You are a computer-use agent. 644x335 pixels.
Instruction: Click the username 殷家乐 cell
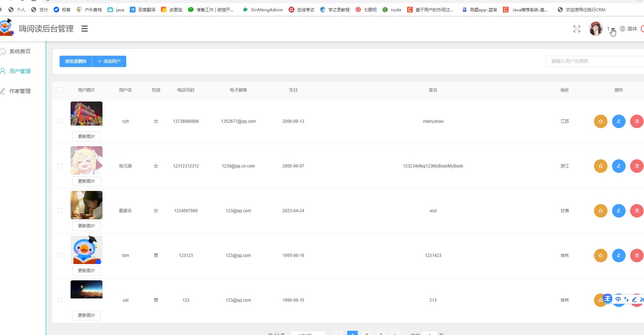click(x=126, y=211)
